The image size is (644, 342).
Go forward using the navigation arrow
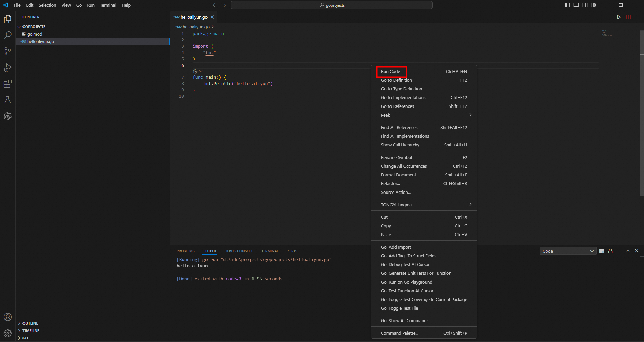pyautogui.click(x=224, y=5)
